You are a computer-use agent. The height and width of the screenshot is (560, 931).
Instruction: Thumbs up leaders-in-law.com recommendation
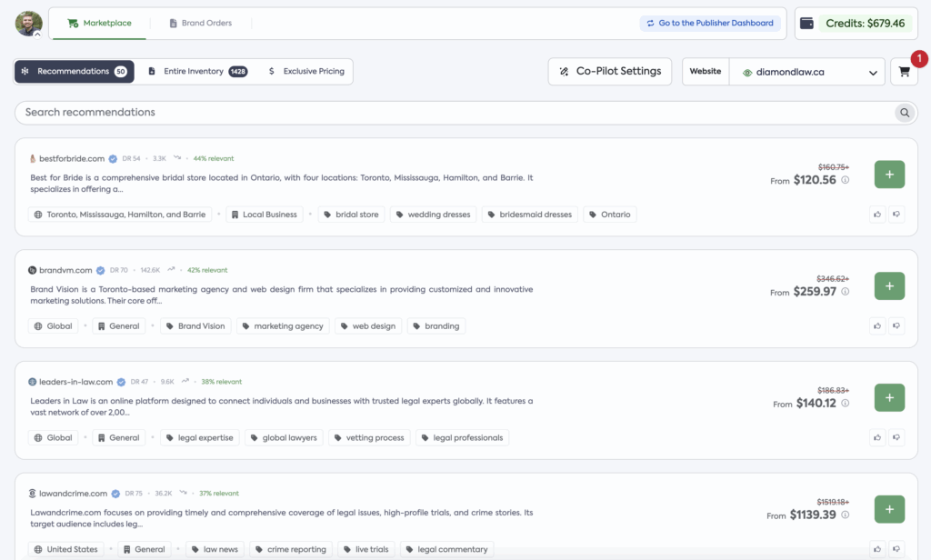tap(877, 437)
